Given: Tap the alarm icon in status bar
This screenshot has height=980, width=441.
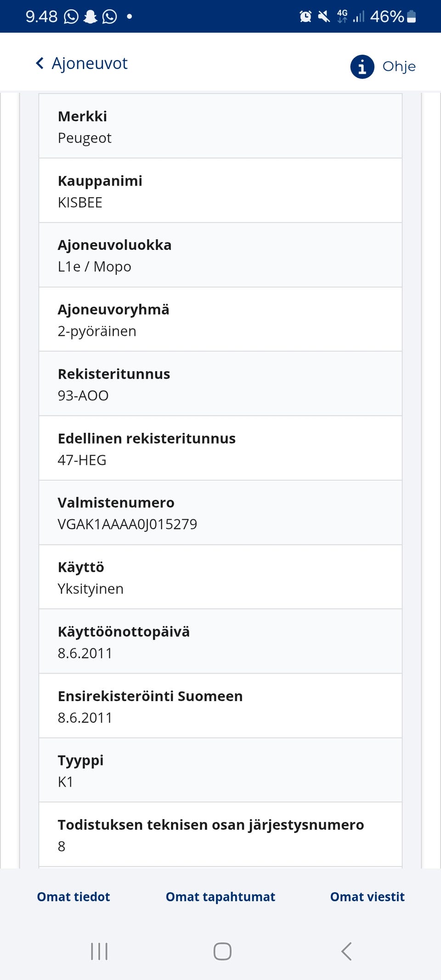Looking at the screenshot, I should point(305,17).
